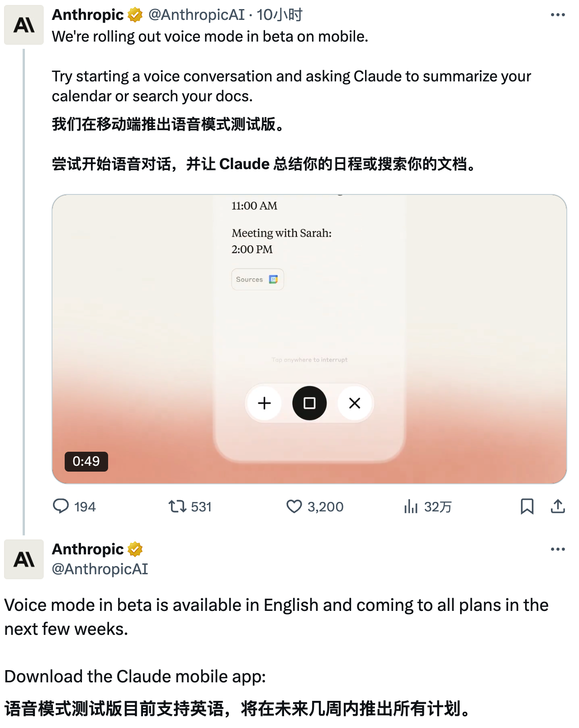Open the @AnthropicAI handle in first tweet
Screen dimensions: 579x728
[196, 15]
